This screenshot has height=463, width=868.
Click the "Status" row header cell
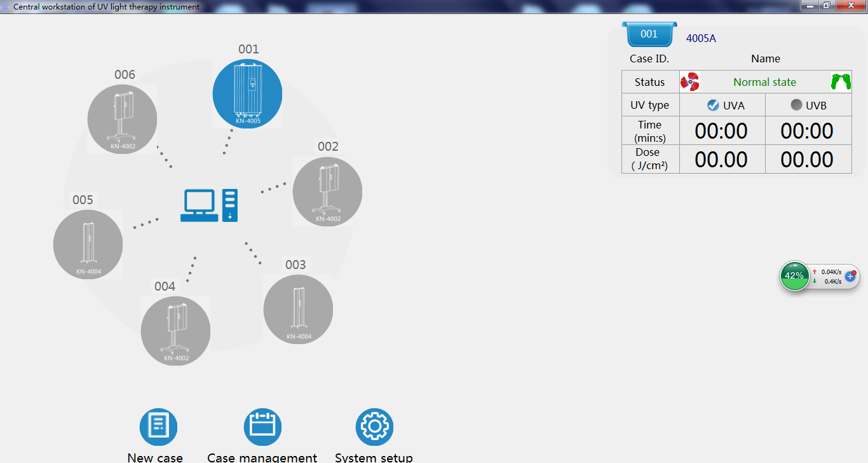pos(650,82)
